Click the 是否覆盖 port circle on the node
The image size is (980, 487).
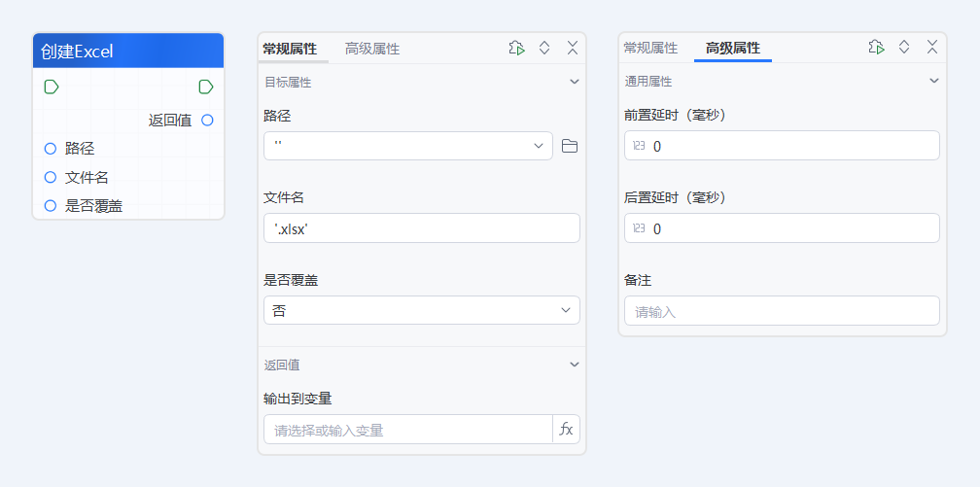(x=51, y=206)
